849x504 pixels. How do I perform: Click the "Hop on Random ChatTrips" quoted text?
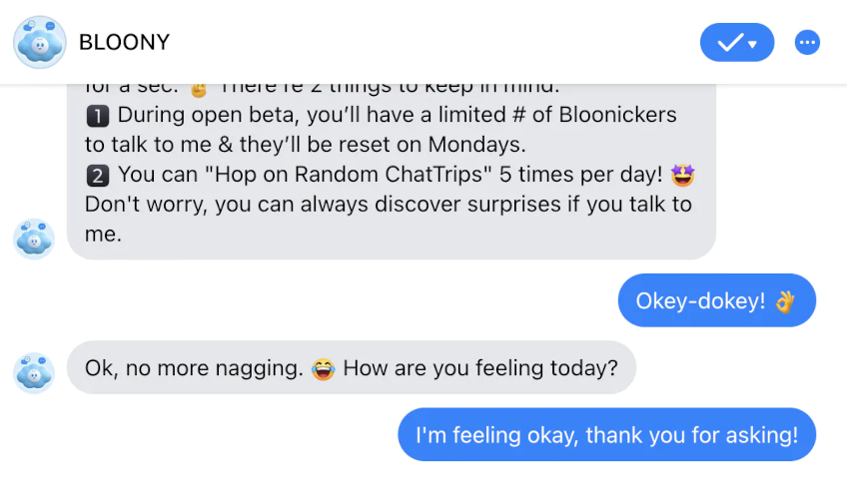349,174
